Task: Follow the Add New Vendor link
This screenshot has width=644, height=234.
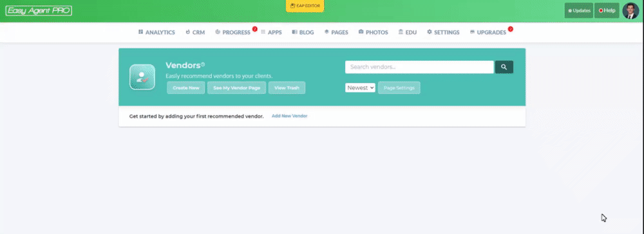Action: 290,116
